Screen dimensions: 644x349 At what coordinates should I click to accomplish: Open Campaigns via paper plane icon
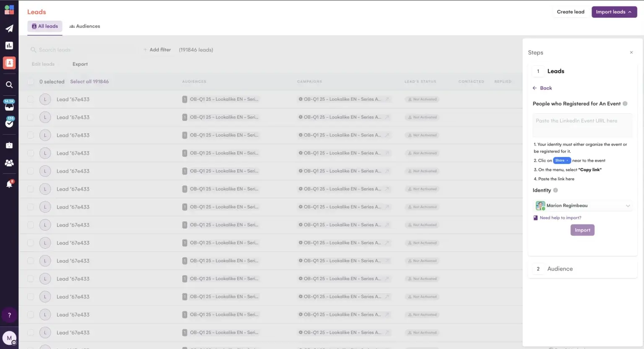9,29
